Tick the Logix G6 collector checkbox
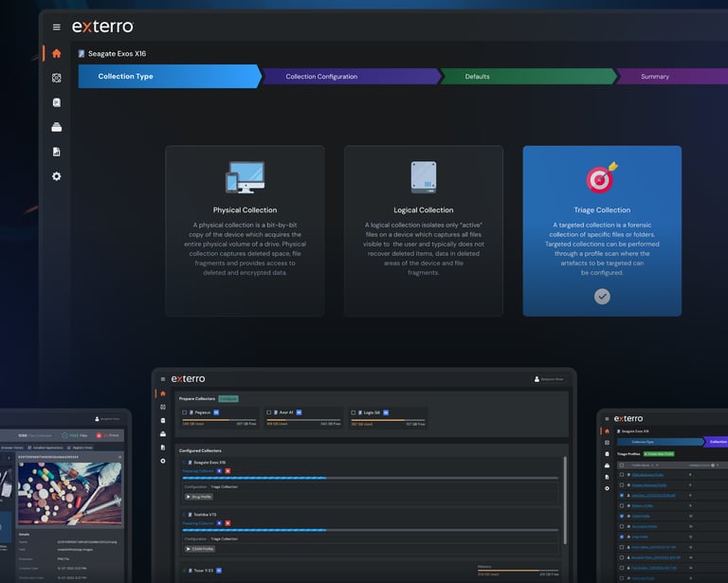 353,412
